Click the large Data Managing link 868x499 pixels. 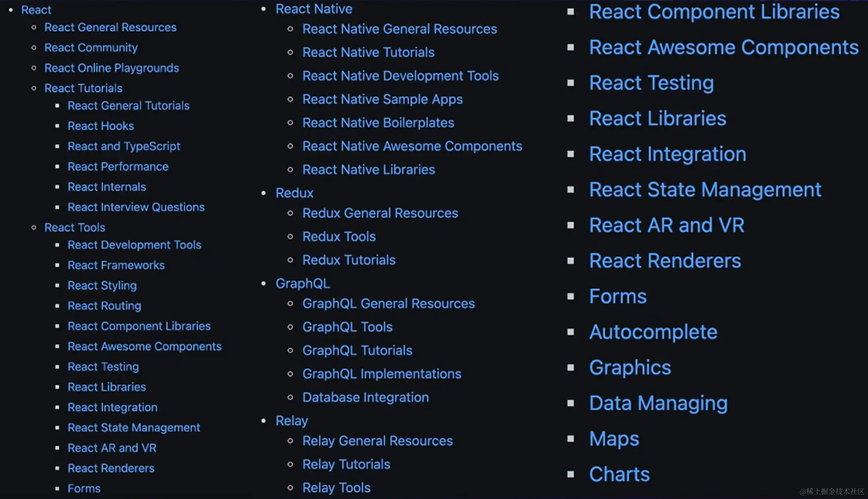tap(658, 403)
